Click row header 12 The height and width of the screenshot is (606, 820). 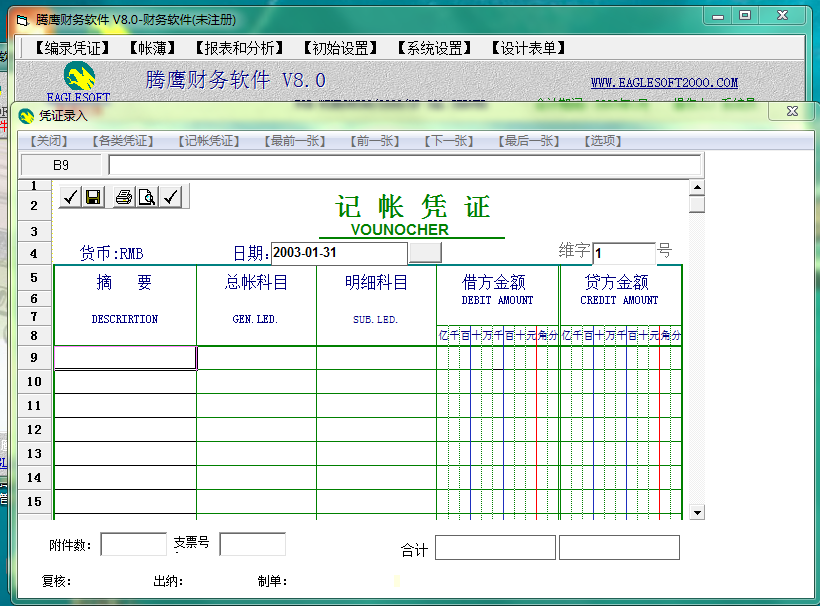pyautogui.click(x=35, y=430)
